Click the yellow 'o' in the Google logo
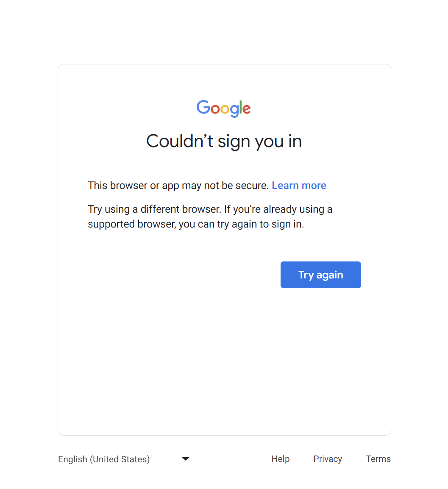Screen dimensions: 448x489 tap(225, 109)
